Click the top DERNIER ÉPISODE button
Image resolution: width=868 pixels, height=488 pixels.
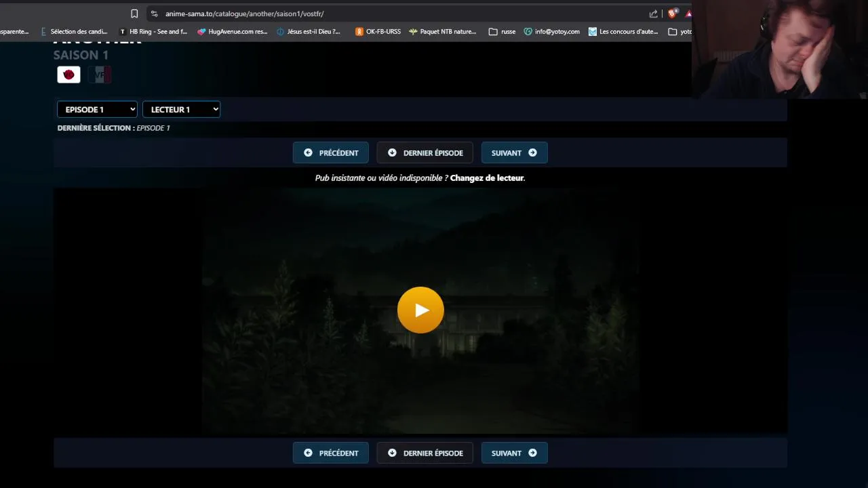pos(425,152)
